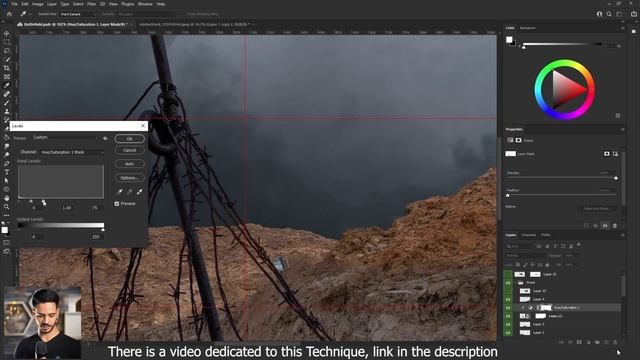Click the midtone input field showing 1.00
This screenshot has height=360, width=640.
coord(67,208)
